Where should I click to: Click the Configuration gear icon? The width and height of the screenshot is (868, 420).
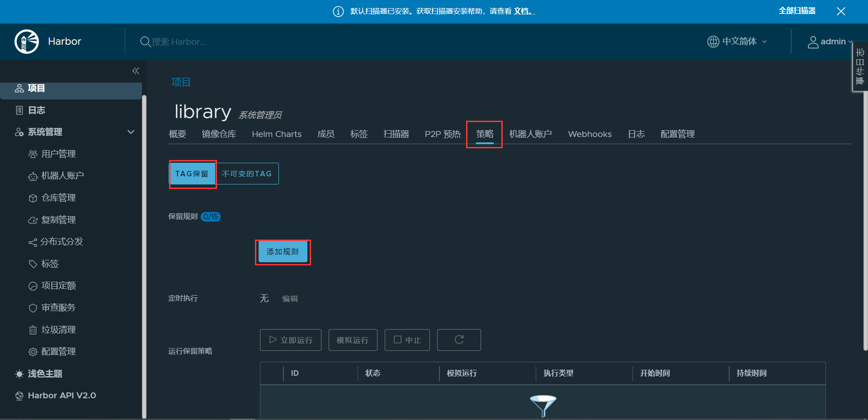pyautogui.click(x=33, y=352)
